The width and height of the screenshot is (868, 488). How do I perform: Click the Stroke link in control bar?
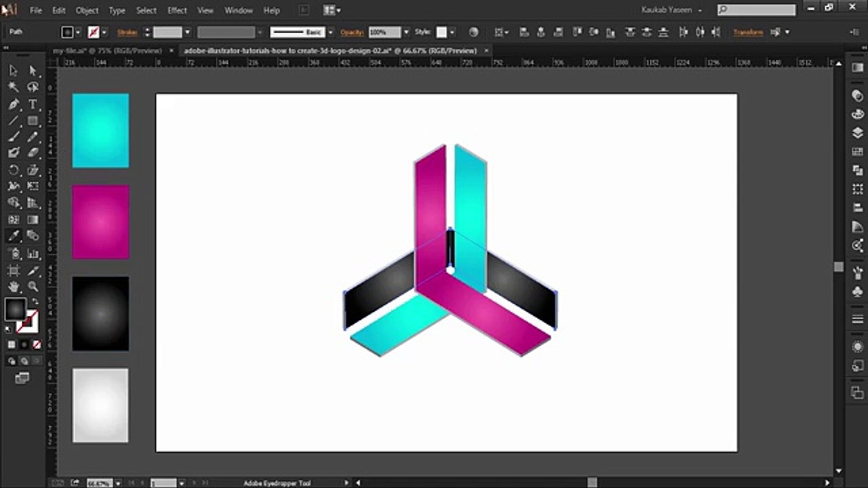[127, 32]
